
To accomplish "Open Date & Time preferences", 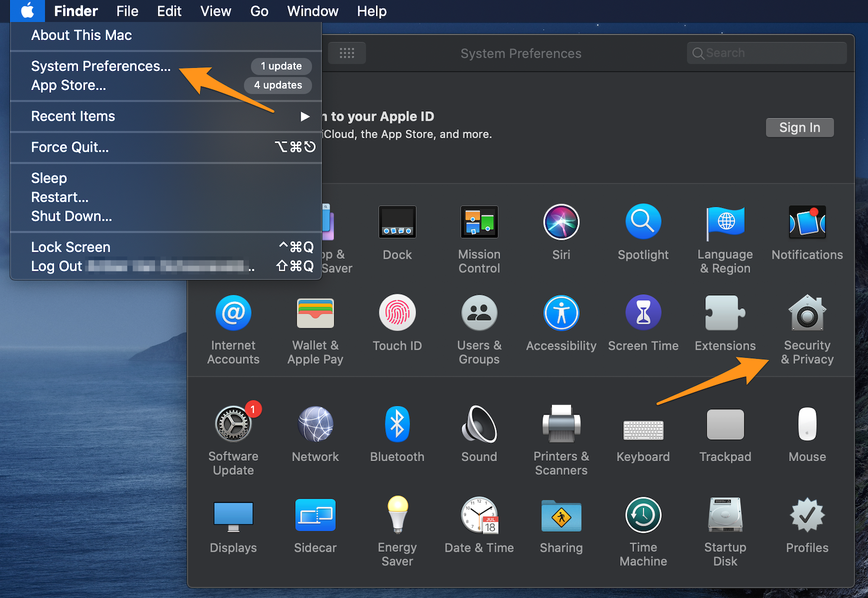I will [x=479, y=526].
